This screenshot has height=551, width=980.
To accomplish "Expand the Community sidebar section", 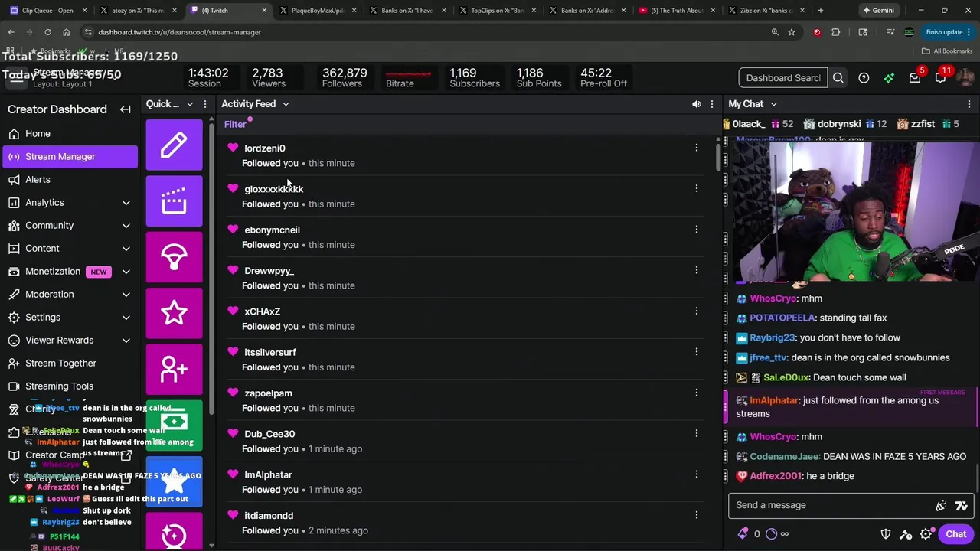I will pyautogui.click(x=126, y=226).
